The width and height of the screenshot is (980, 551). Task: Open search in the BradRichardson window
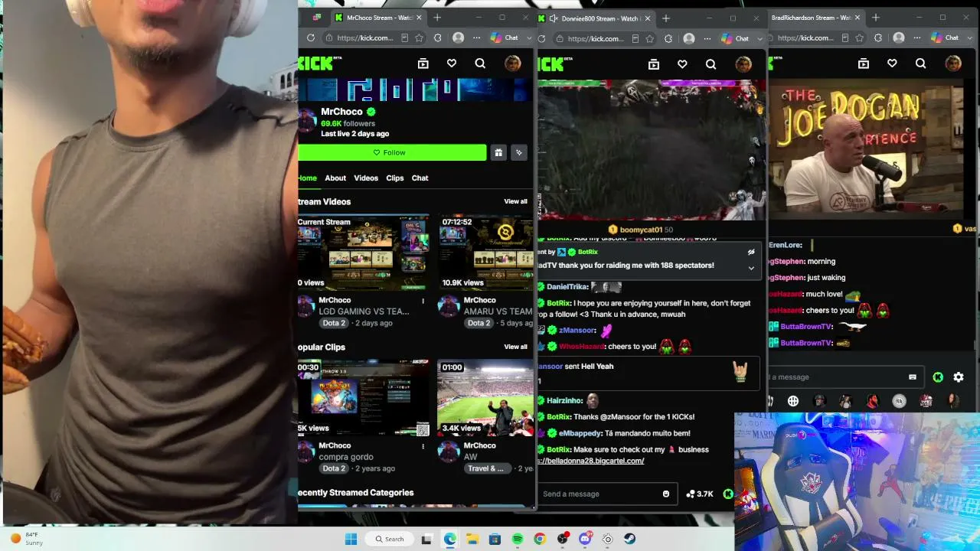coord(920,64)
